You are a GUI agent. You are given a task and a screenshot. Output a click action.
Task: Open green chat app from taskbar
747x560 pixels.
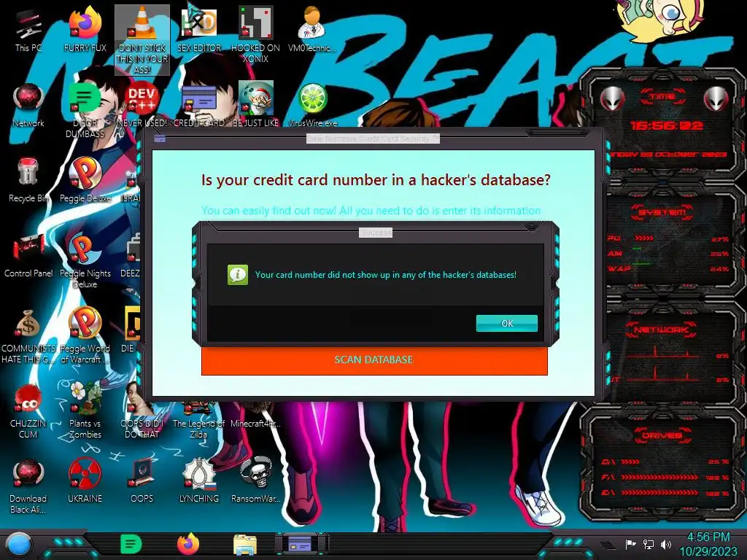pos(131,544)
